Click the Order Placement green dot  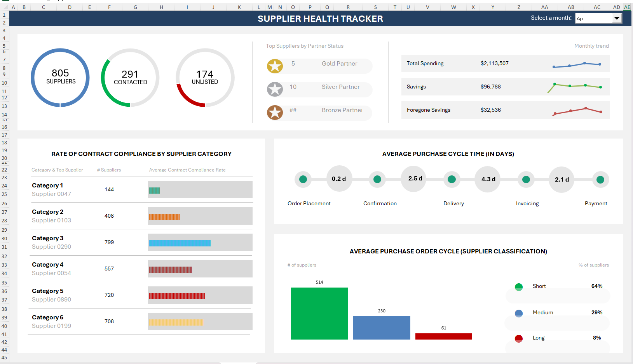point(303,179)
